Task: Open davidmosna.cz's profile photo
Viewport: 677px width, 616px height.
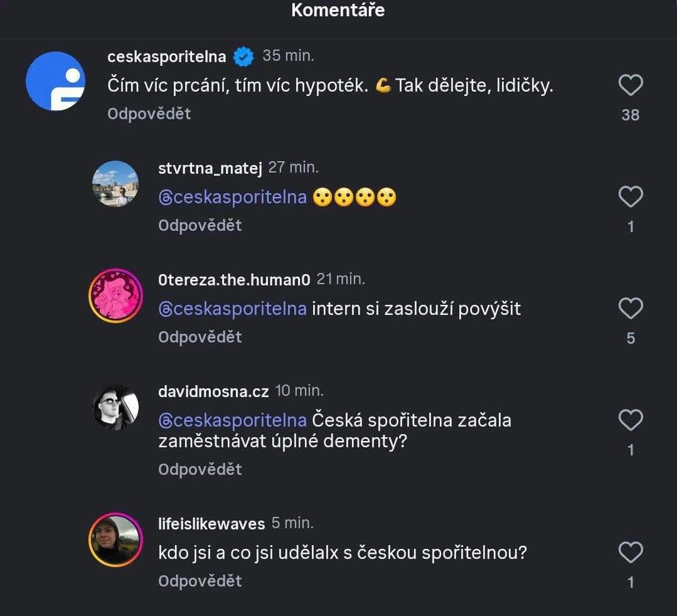Action: (x=115, y=407)
